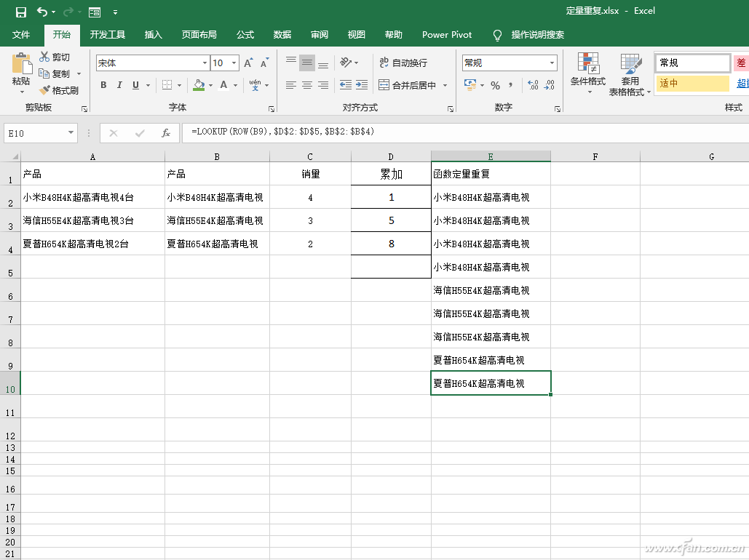749x560 pixels.
Task: Confirm formula entry with checkmark icon
Action: click(140, 132)
